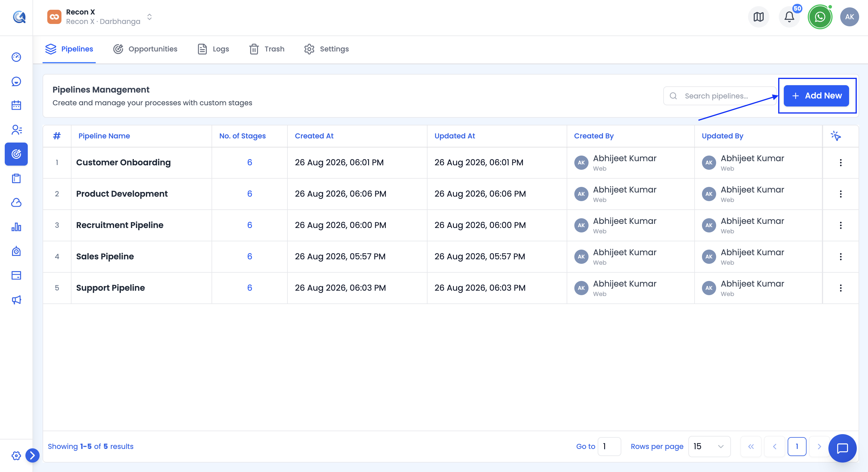This screenshot has height=472, width=868.
Task: Sort by the Created At column header
Action: pos(314,136)
